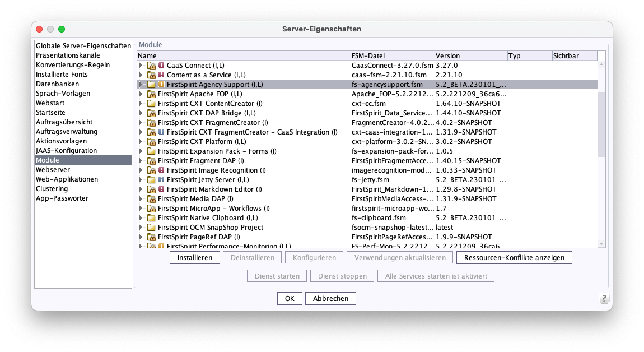Open the Webserver section
Viewport: 644px width, 352px height.
click(83, 169)
